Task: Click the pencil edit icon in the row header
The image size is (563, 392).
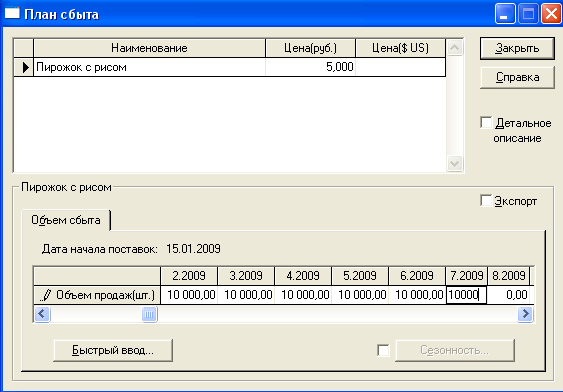Action: click(45, 295)
